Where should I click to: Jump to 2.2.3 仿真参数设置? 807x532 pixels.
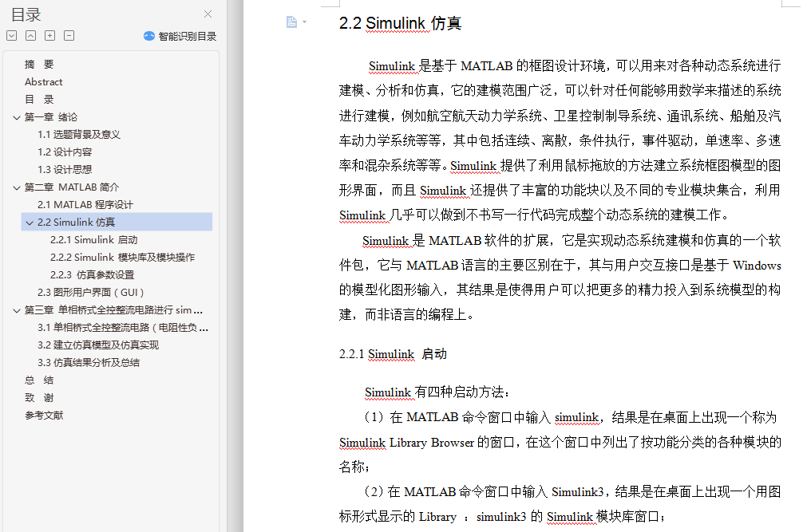click(x=92, y=274)
